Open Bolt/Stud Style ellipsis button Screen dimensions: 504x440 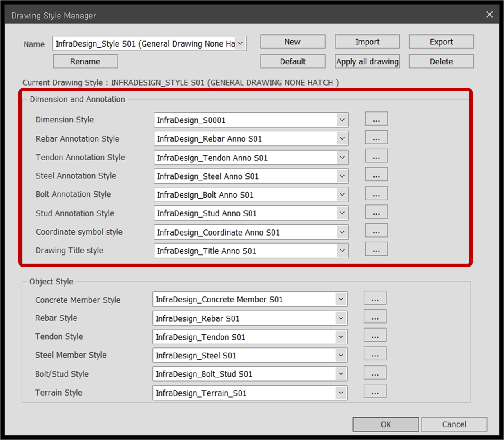coord(375,373)
